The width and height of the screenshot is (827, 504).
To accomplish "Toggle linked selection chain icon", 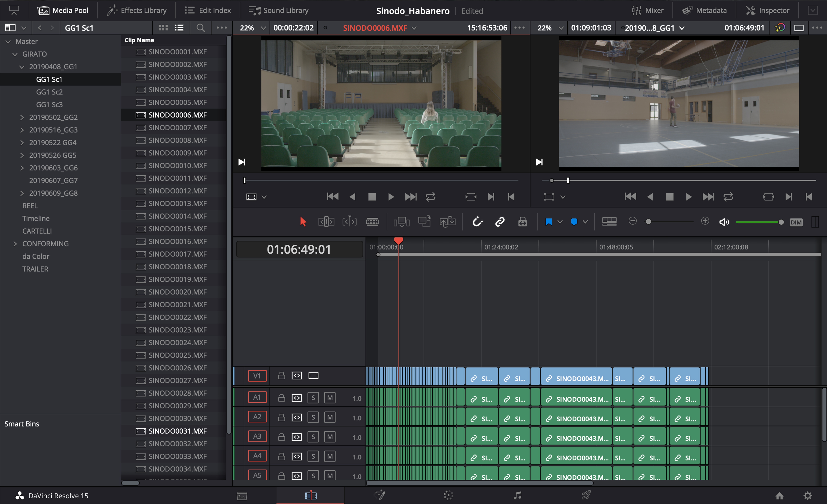I will pyautogui.click(x=500, y=222).
